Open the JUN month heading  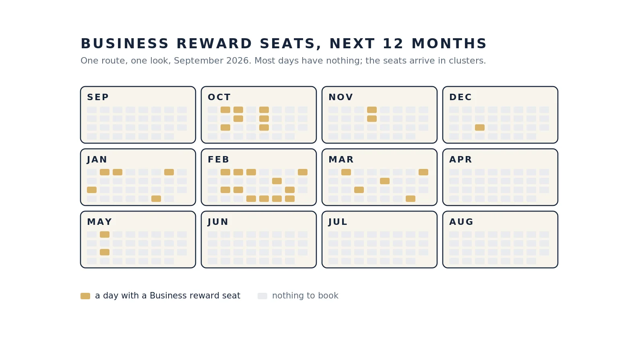[x=218, y=222]
